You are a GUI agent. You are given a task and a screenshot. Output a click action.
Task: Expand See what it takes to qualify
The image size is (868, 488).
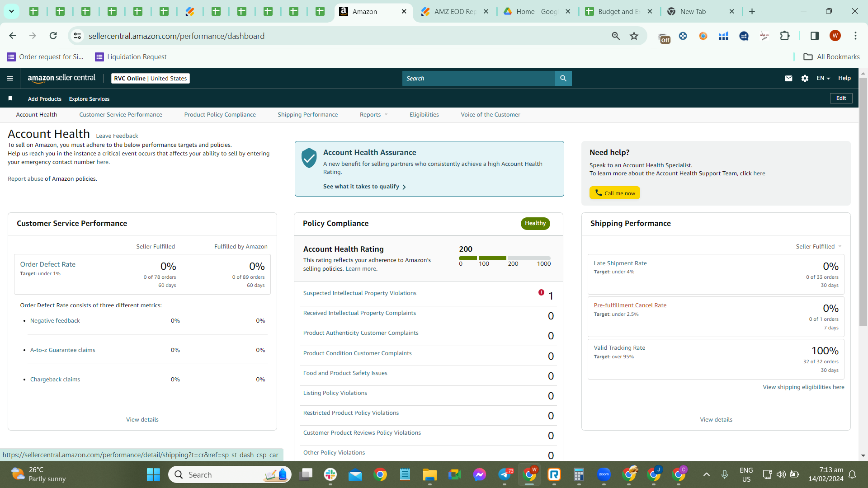click(x=364, y=187)
